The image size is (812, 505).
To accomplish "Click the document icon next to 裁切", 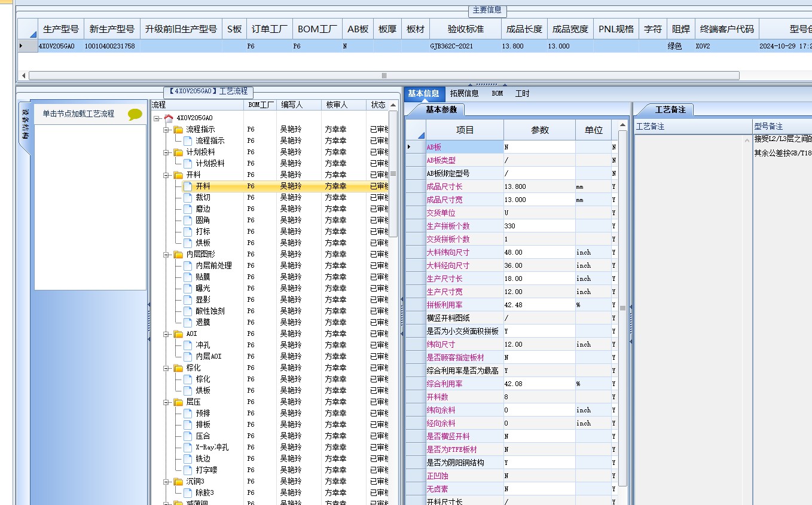I will 188,197.
